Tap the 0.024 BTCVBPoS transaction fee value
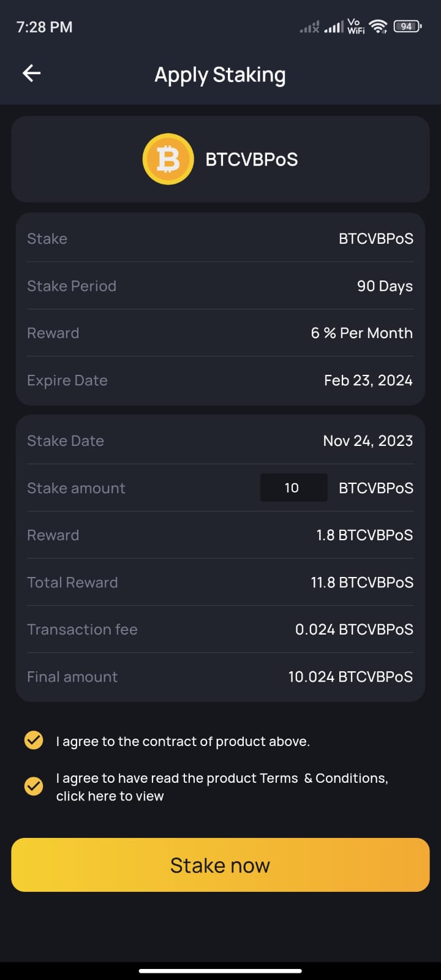 pos(354,630)
